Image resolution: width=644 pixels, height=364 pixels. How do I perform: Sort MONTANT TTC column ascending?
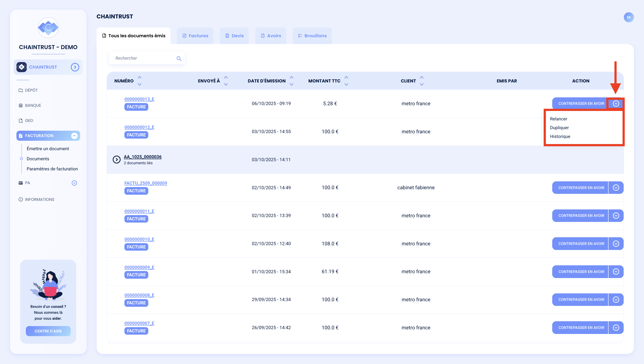click(x=346, y=77)
